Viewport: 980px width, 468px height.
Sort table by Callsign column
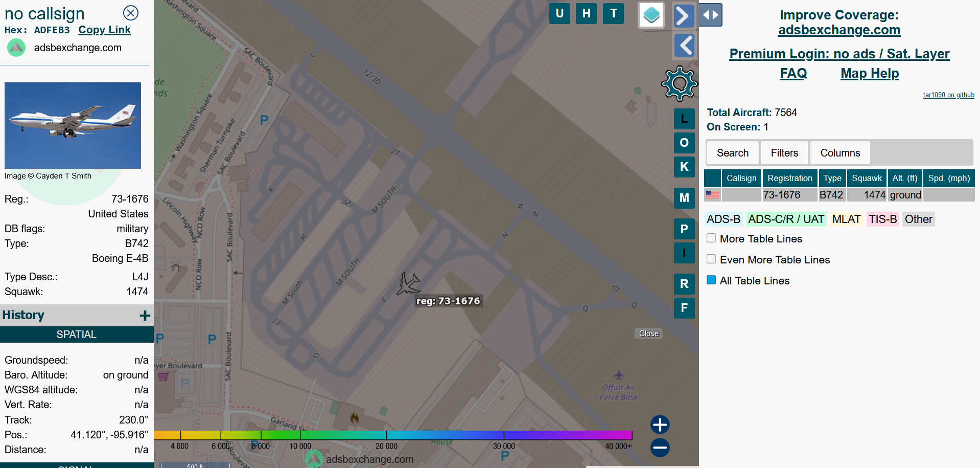coord(741,178)
